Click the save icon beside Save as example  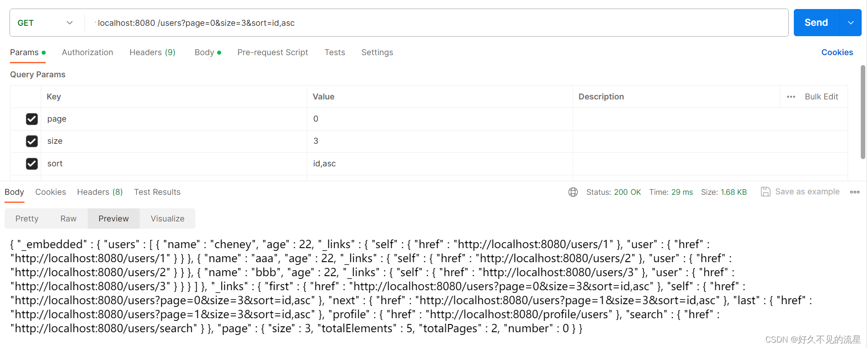point(765,192)
